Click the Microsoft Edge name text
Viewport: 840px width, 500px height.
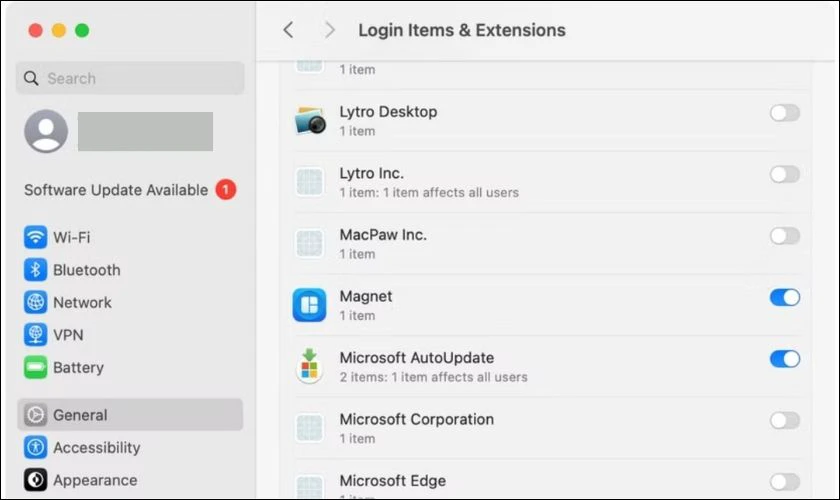pyautogui.click(x=393, y=481)
